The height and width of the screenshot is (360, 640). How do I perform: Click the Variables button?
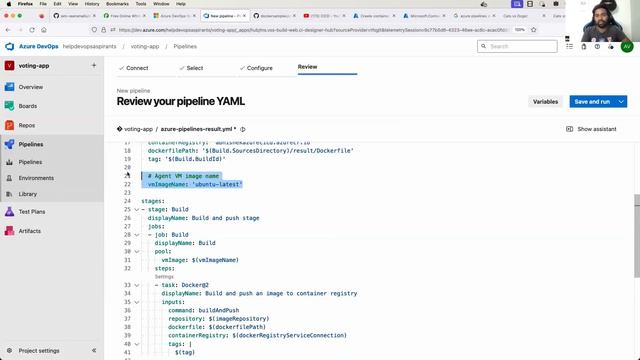pyautogui.click(x=545, y=102)
